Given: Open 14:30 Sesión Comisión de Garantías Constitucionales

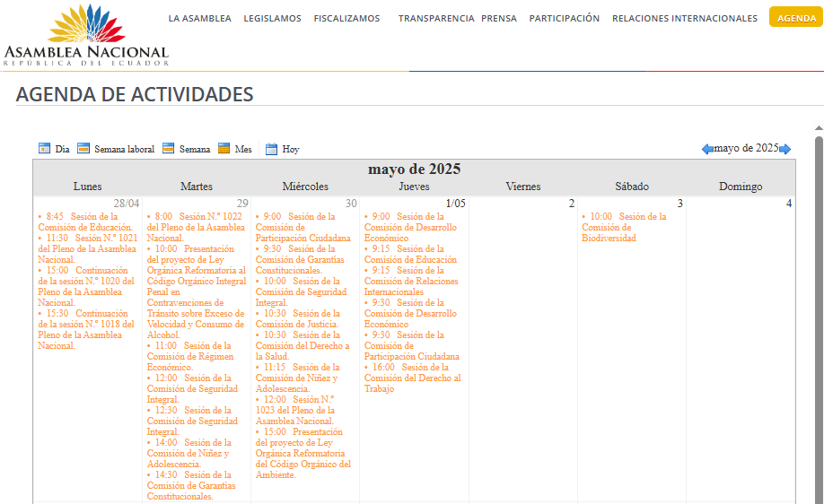Looking at the screenshot, I should point(191,485).
